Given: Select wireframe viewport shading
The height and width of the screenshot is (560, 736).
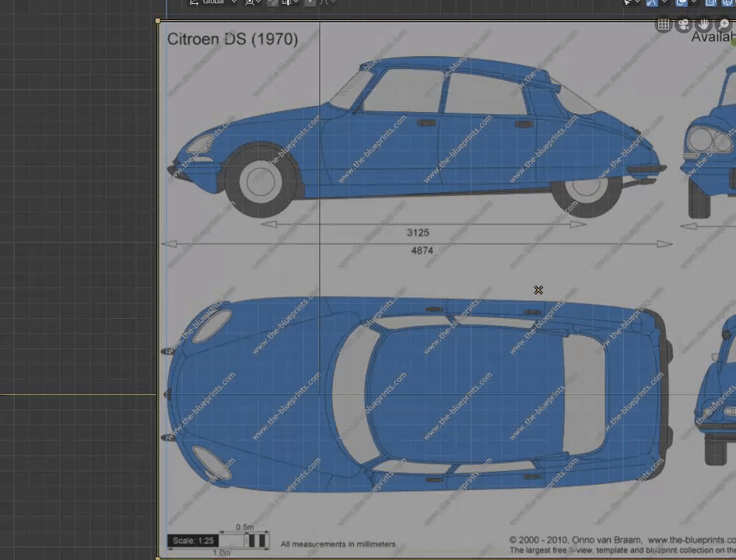Looking at the screenshot, I should 728,2.
